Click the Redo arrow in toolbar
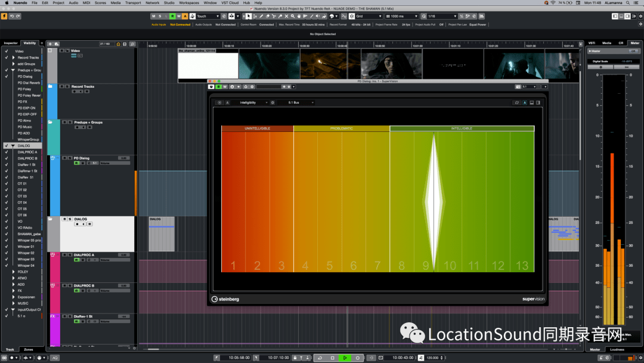 coord(18,17)
